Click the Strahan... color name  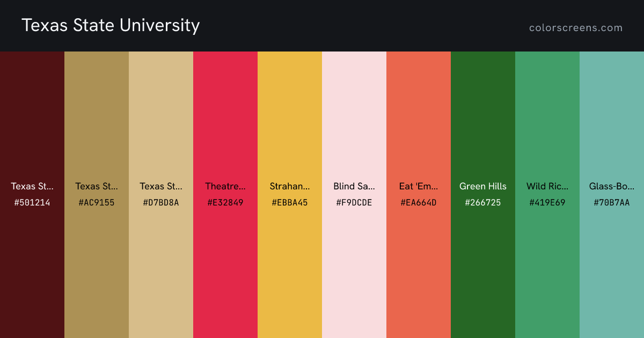point(290,186)
